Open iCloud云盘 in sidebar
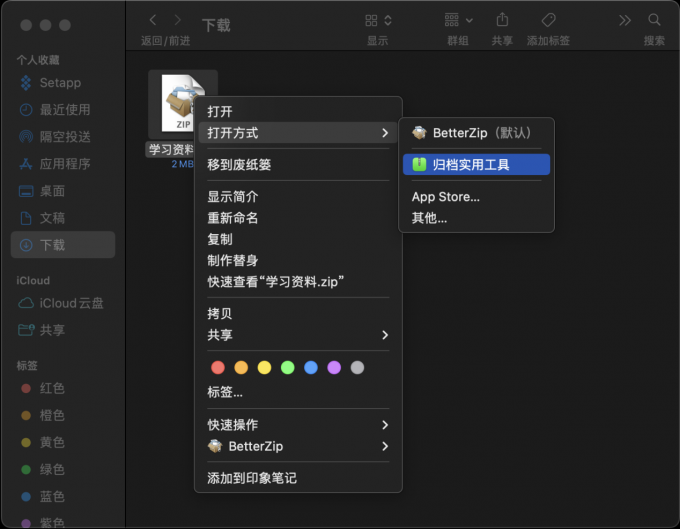The image size is (680, 529). (x=63, y=303)
